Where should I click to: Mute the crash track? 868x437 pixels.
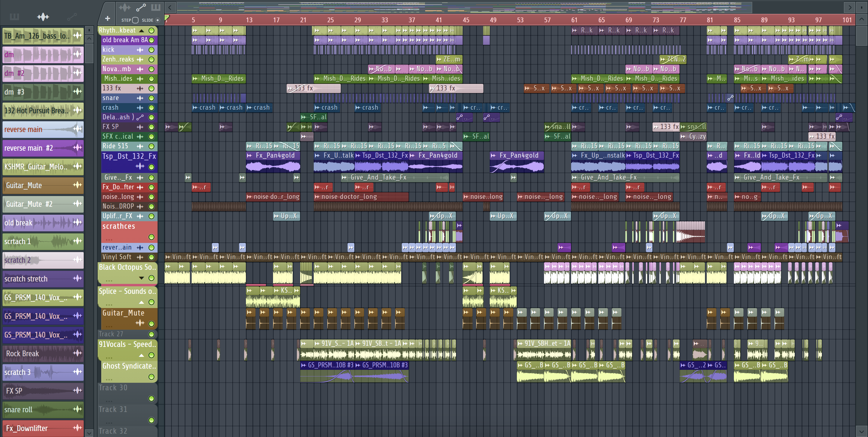152,108
